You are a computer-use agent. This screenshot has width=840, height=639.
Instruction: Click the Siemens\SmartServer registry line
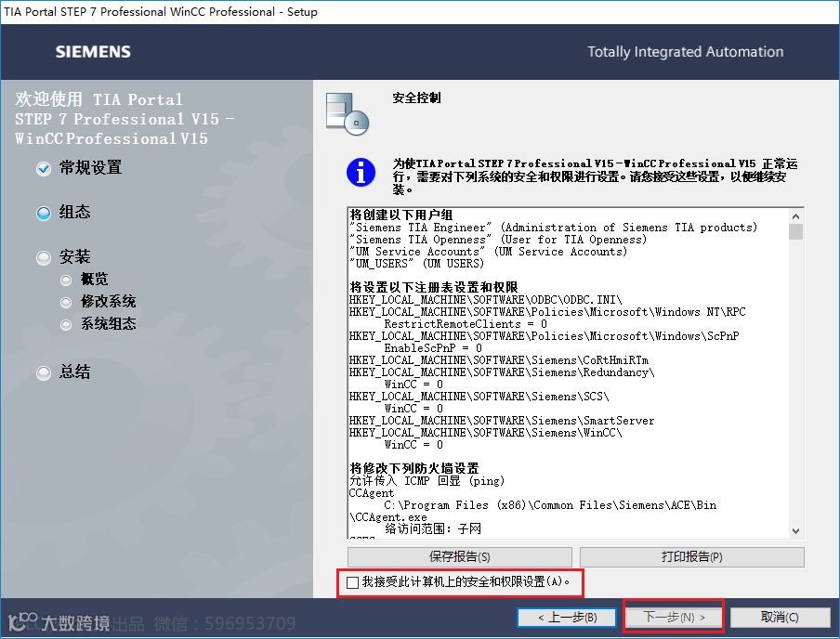502,421
